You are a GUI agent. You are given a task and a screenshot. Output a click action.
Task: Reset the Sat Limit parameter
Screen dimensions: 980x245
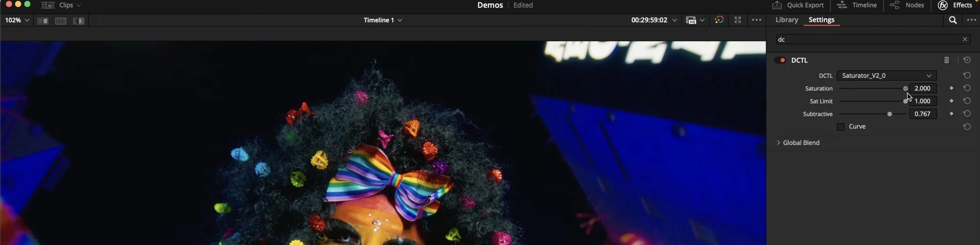point(967,101)
